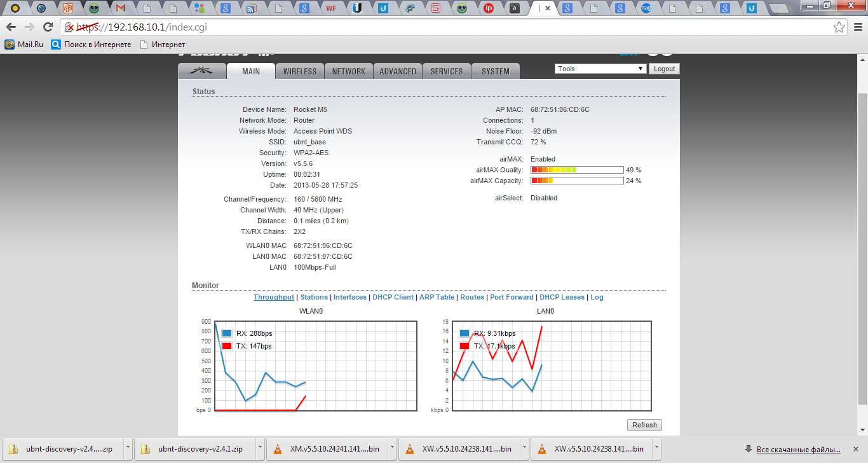The image size is (868, 463).
Task: Open the Port Forward link
Action: click(512, 297)
